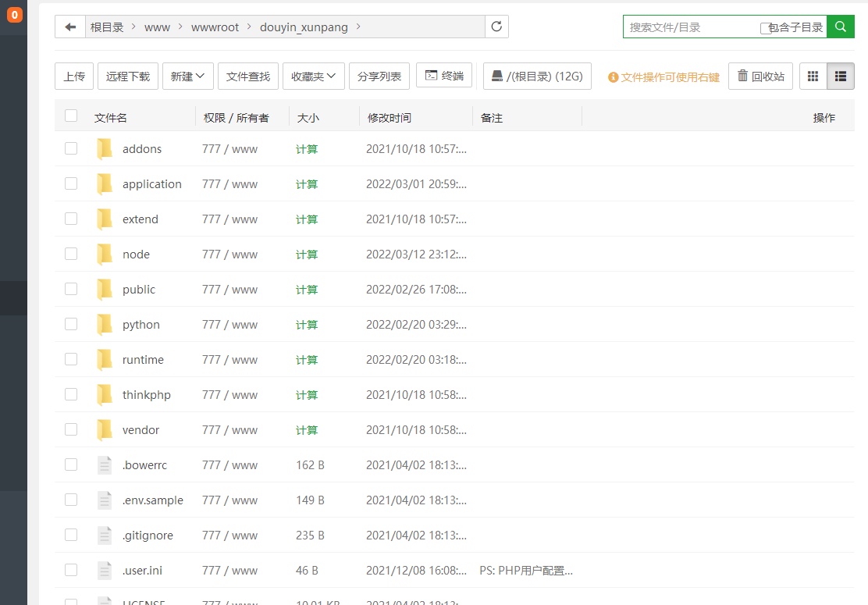The height and width of the screenshot is (605, 868).
Task: Check the application folder checkbox
Action: [x=71, y=183]
